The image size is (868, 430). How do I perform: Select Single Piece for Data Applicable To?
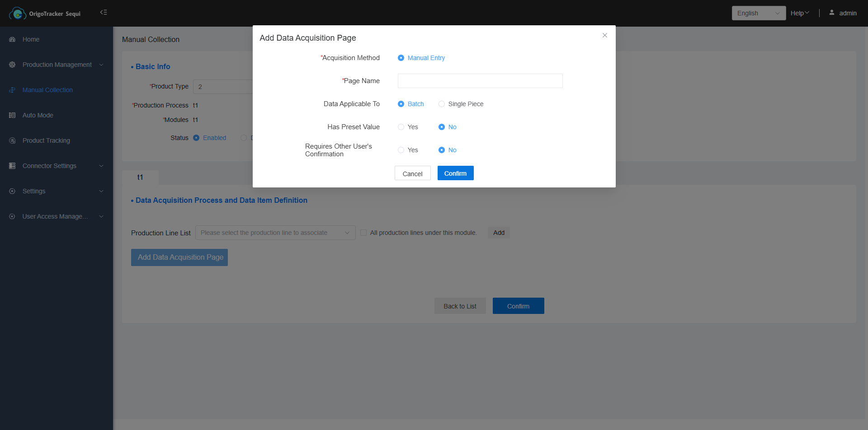tap(442, 104)
